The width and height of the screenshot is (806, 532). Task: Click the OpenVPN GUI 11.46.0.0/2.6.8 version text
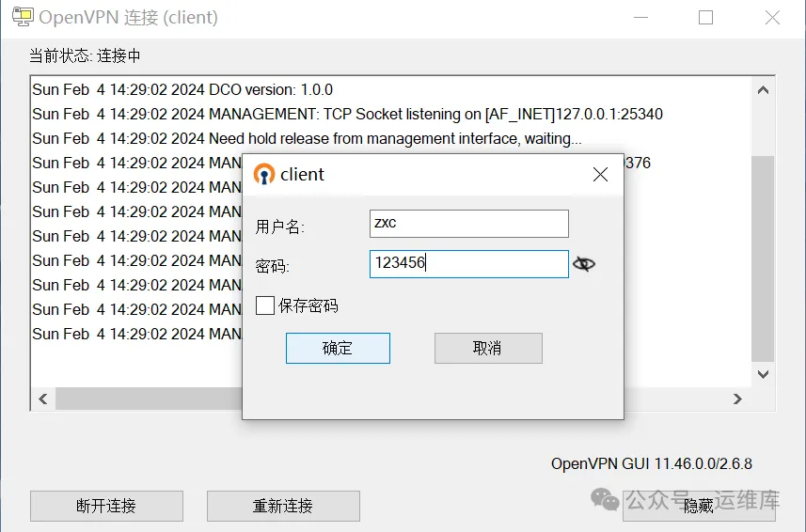pyautogui.click(x=651, y=463)
